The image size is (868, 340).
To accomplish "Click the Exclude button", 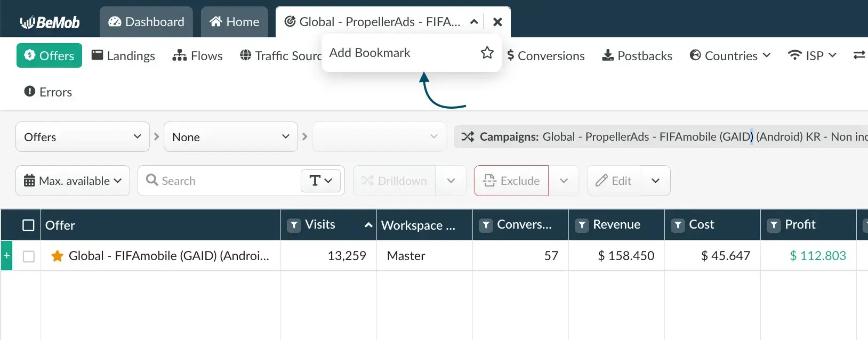I will click(x=511, y=181).
